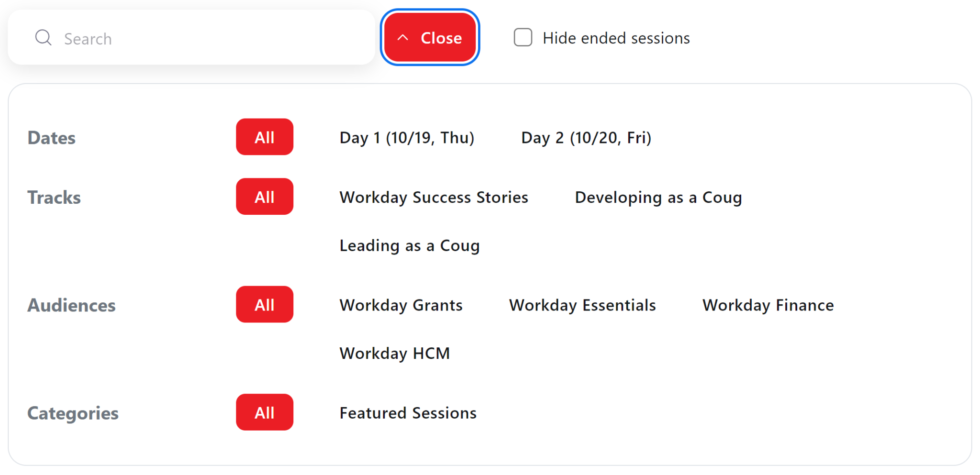Filter by the Workday Essentials audience
Image resolution: width=980 pixels, height=475 pixels.
tap(582, 305)
